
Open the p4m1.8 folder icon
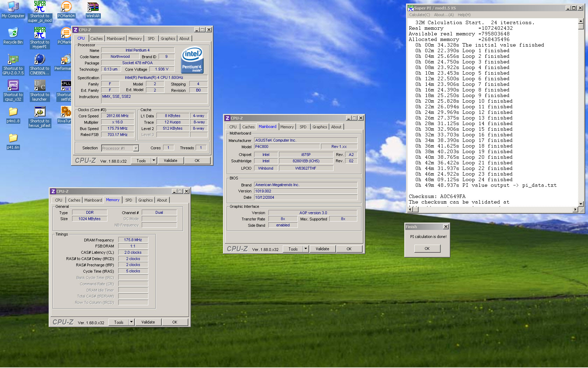tap(13, 115)
